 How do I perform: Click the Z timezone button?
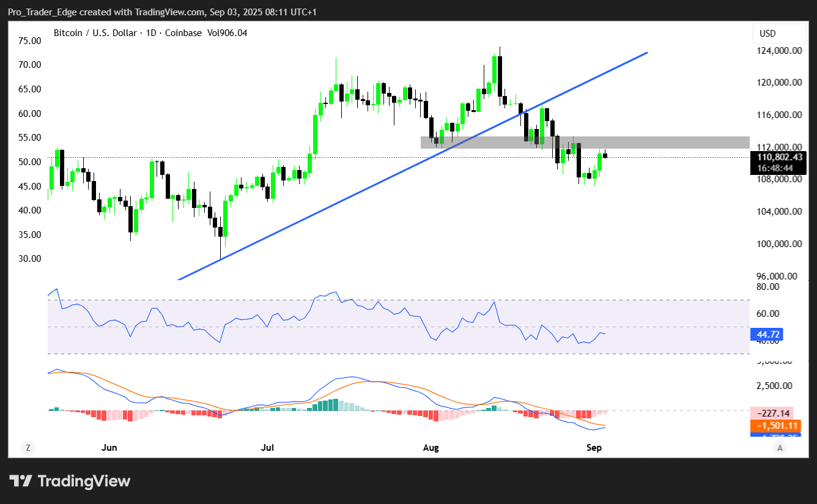28,448
